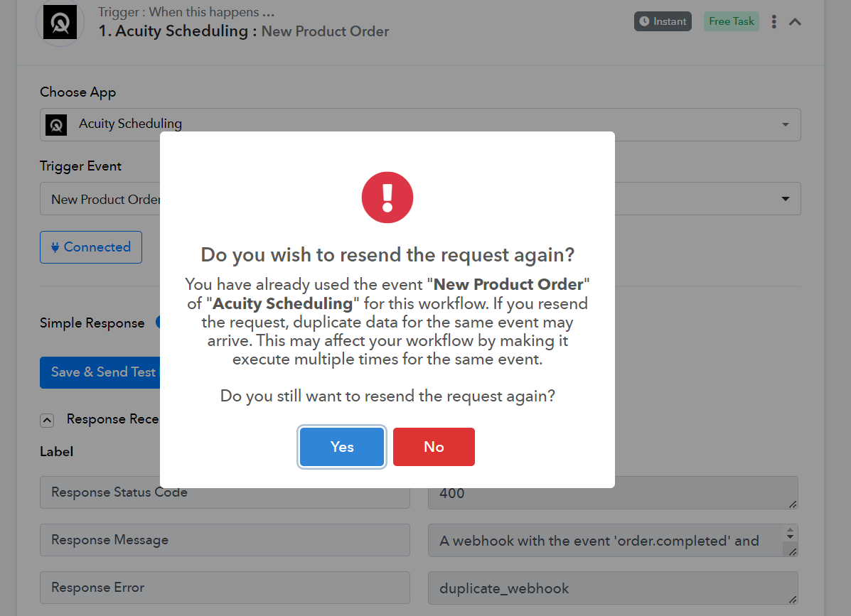Click the Response Error label field
The width and height of the screenshot is (851, 616).
pos(225,588)
